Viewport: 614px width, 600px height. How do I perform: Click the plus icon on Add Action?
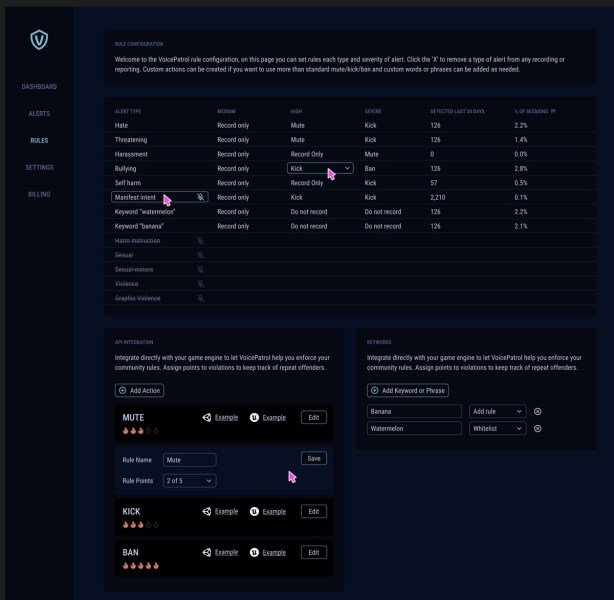click(123, 390)
